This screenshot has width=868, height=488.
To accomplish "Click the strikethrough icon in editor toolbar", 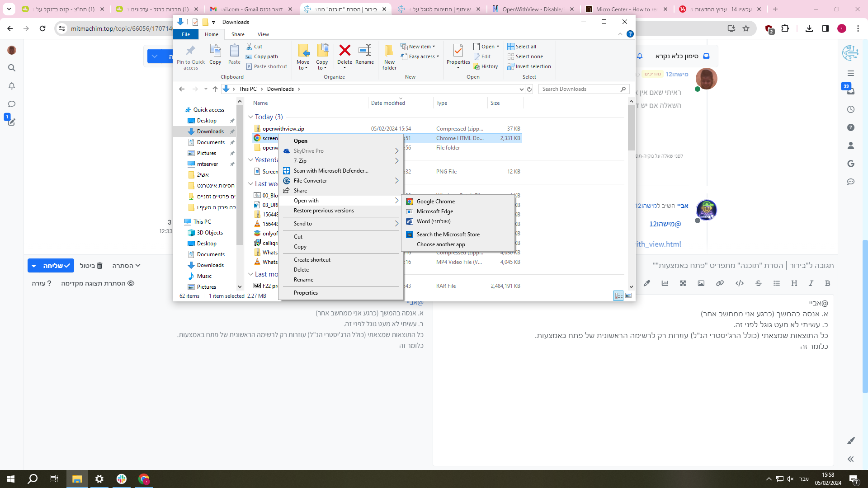I will point(759,283).
